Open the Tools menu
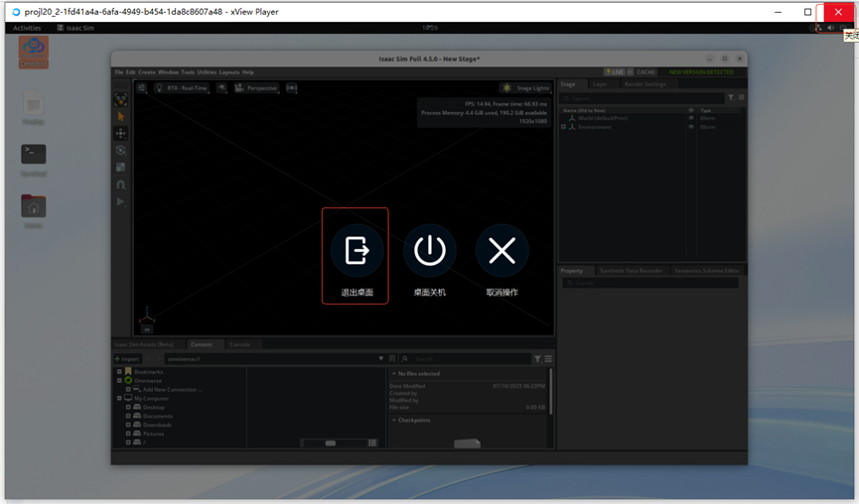The height and width of the screenshot is (504, 859). coord(188,72)
